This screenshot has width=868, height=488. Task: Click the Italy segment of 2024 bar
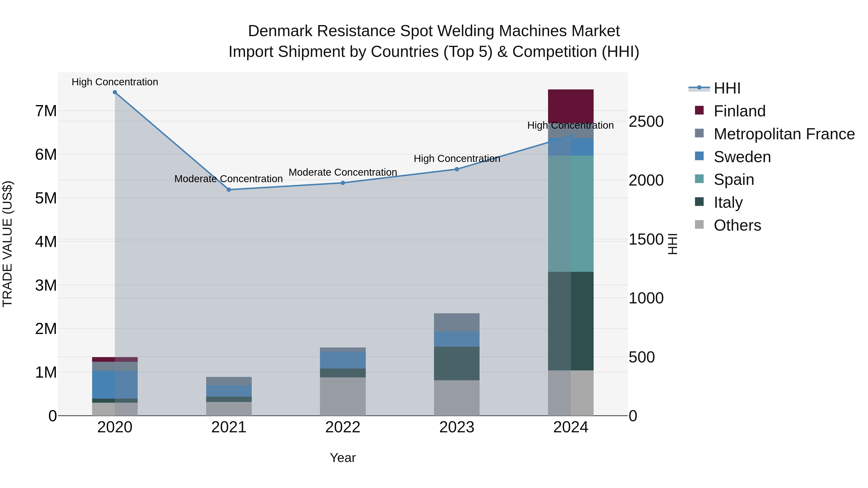coord(571,321)
